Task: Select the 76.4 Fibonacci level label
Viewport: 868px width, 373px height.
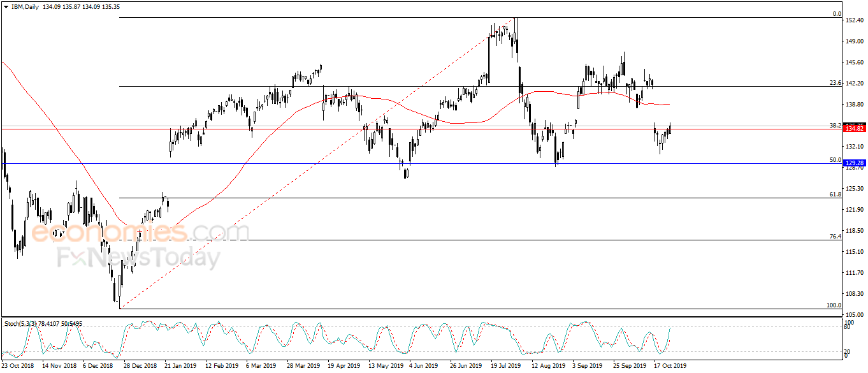Action: [x=835, y=237]
